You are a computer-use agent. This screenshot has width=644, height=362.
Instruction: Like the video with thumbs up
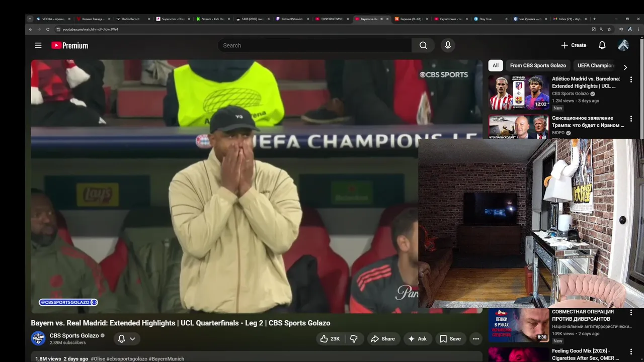(x=330, y=339)
